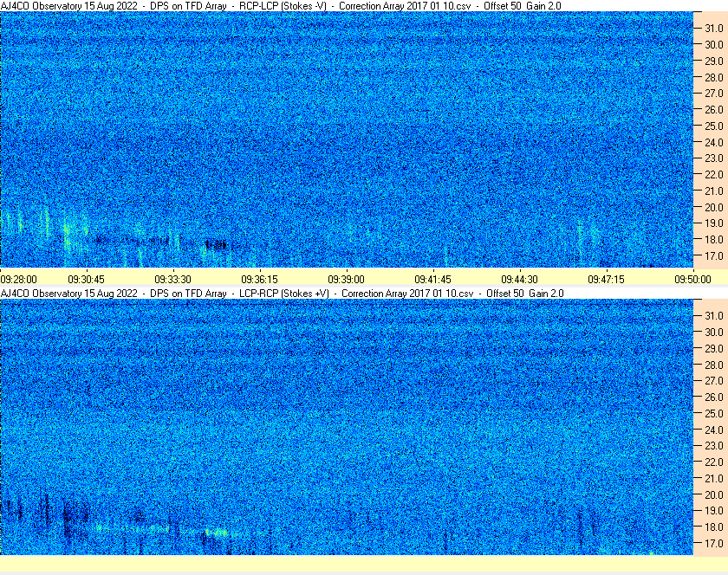Screen dimensions: 728x575
Task: Click 18.0 frequency label on Stokes +V chart
Action: click(714, 527)
